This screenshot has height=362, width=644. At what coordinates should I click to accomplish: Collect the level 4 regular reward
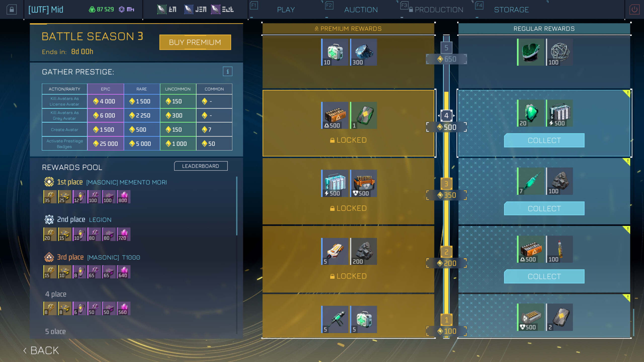pos(544,140)
